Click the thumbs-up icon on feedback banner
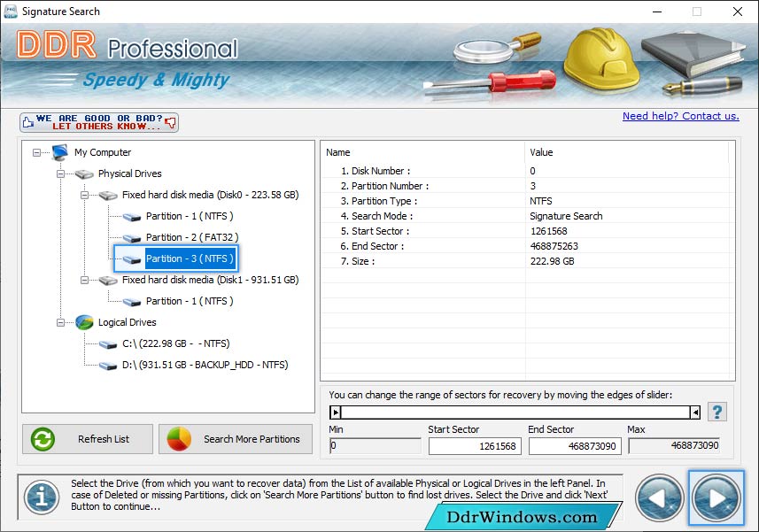The height and width of the screenshot is (532, 759). point(28,122)
